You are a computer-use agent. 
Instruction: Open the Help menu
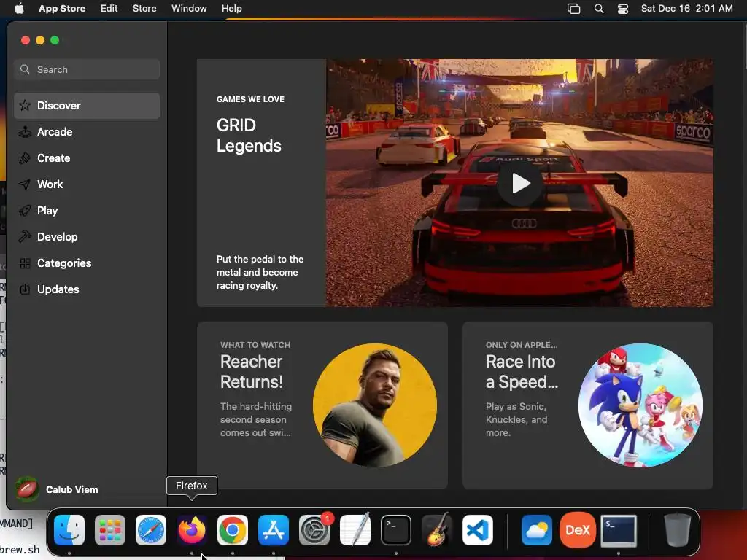[x=231, y=9]
